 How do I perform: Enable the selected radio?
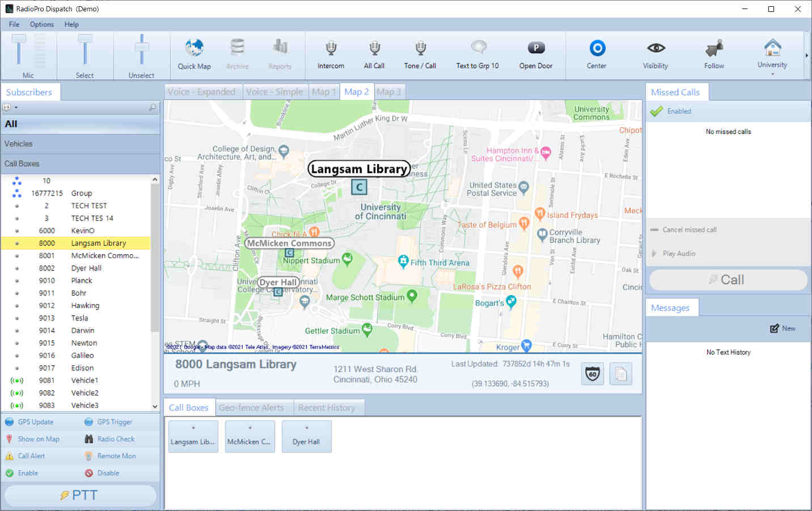coord(22,473)
